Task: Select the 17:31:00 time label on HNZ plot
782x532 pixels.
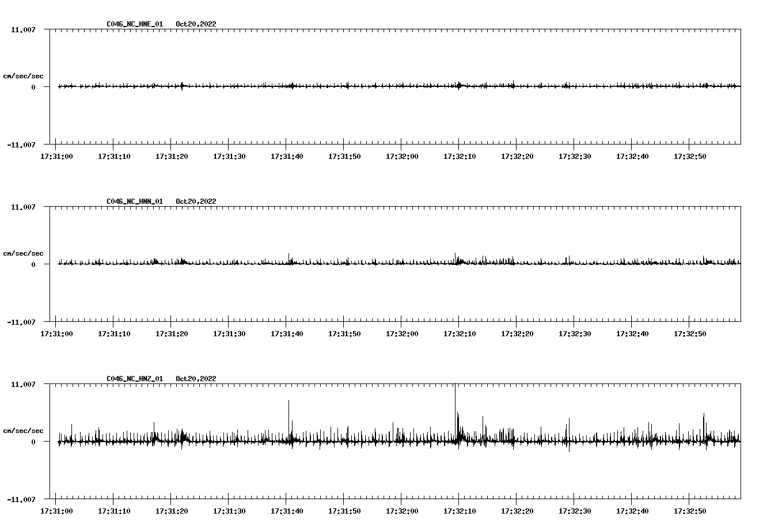Action: (x=56, y=511)
